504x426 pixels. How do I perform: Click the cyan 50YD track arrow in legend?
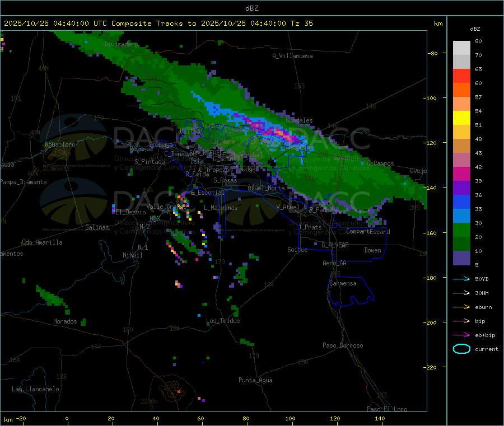point(461,279)
